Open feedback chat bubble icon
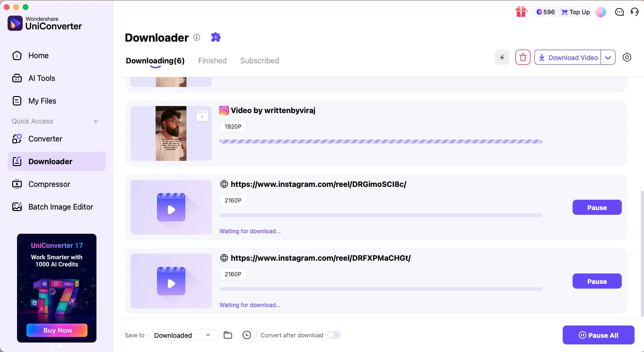 click(619, 11)
